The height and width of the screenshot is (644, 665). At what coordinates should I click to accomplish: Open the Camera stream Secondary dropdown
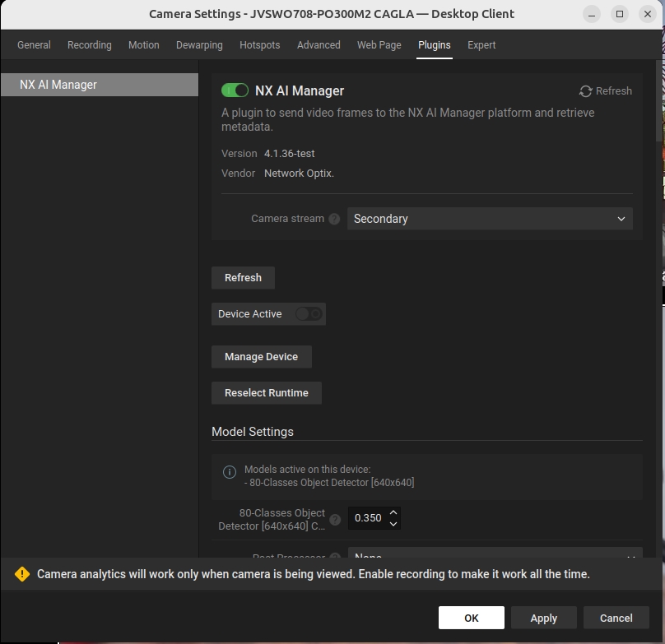pos(490,219)
